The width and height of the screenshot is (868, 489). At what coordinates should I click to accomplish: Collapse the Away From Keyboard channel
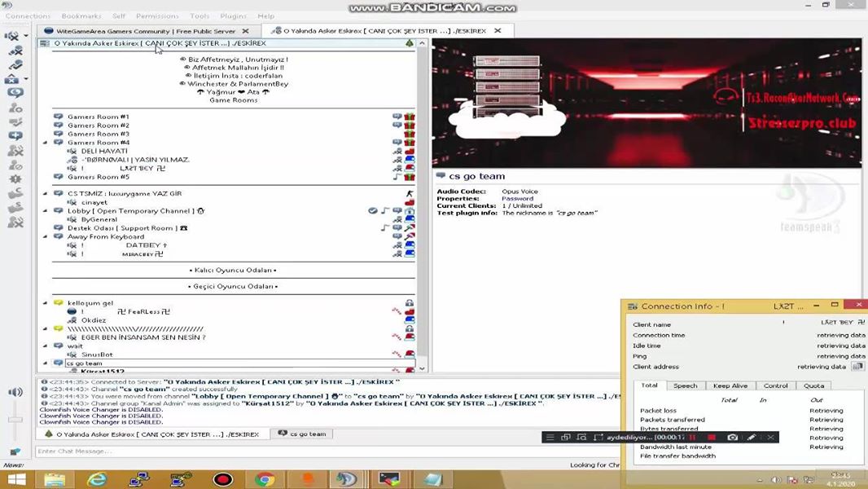click(46, 236)
